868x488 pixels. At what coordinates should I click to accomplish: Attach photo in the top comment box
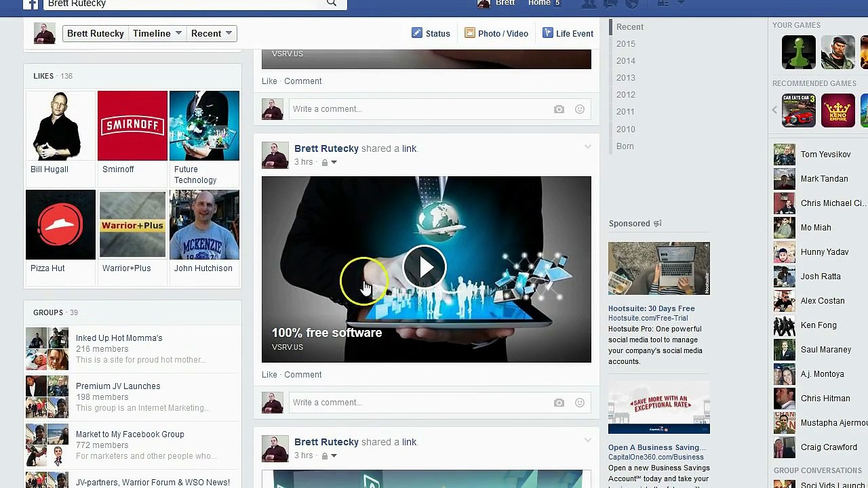[x=559, y=109]
